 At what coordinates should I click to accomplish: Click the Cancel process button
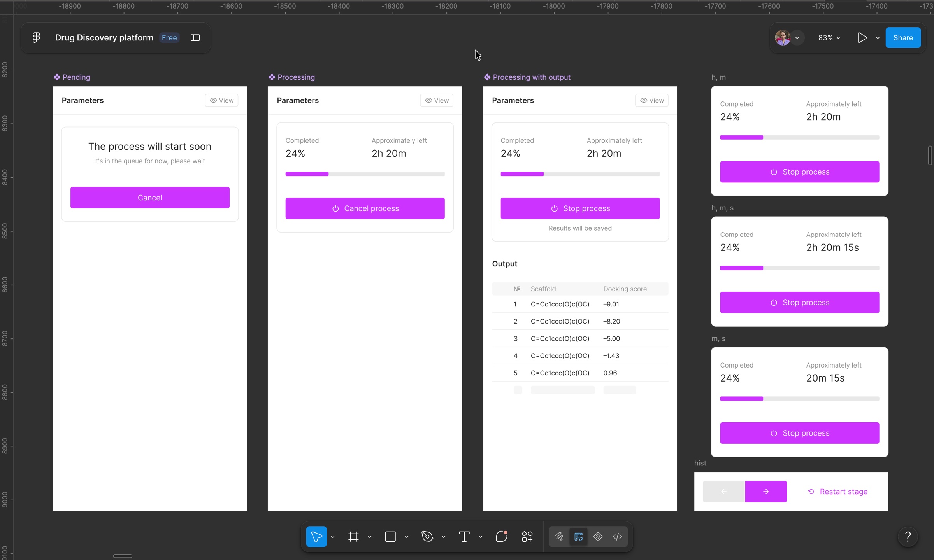click(x=365, y=208)
